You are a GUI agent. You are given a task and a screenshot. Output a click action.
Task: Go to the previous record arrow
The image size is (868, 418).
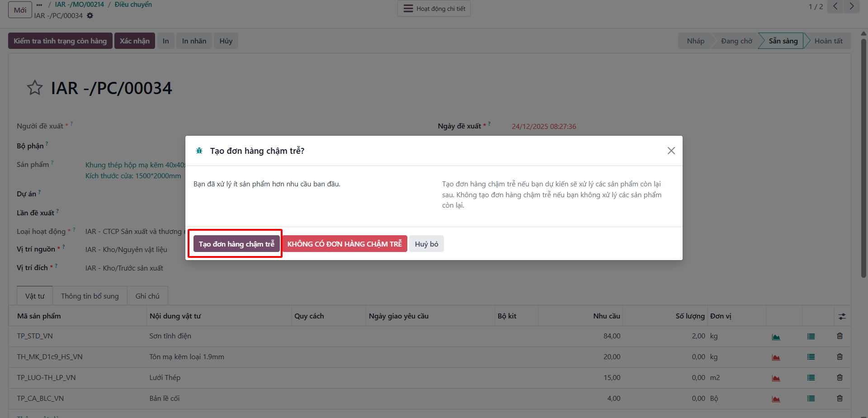coord(835,6)
